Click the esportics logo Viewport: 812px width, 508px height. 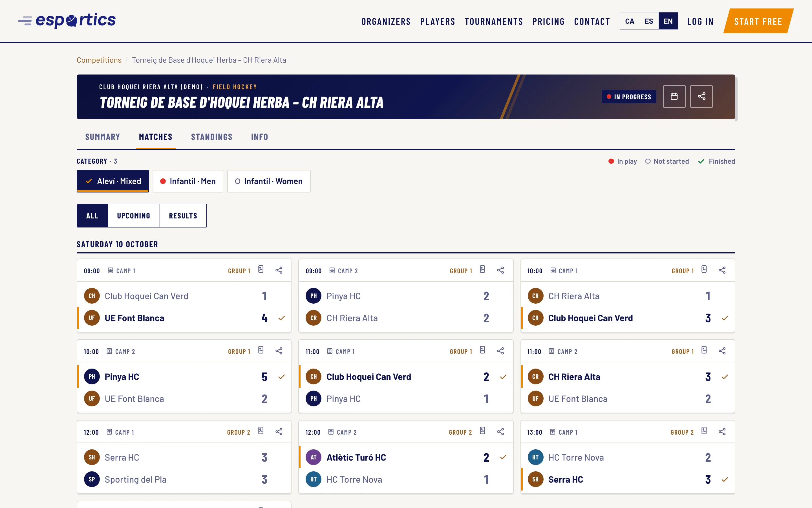[x=67, y=21]
